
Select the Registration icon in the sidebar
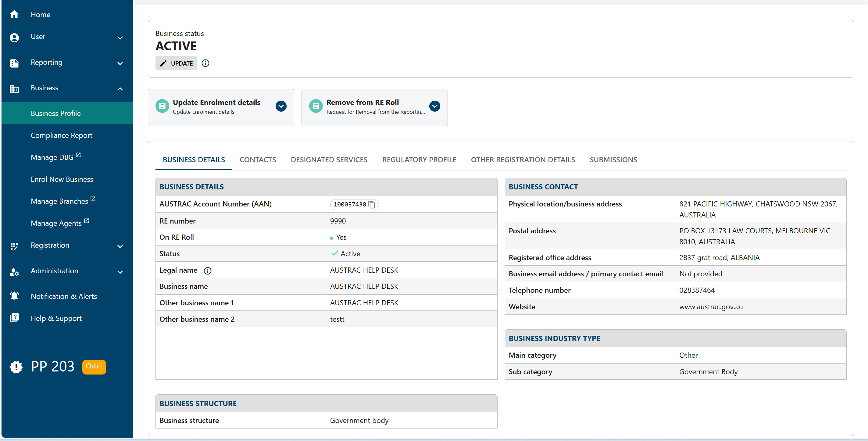point(14,246)
